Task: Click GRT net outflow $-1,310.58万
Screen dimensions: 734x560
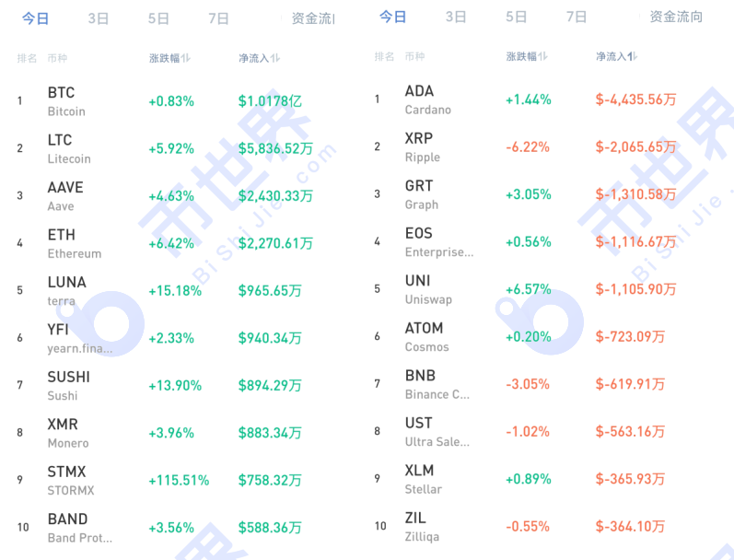Action: click(x=635, y=194)
